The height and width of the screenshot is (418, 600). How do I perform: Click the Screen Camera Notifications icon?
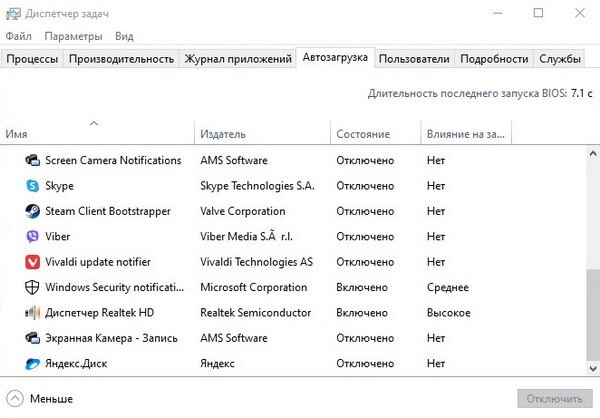coord(33,160)
